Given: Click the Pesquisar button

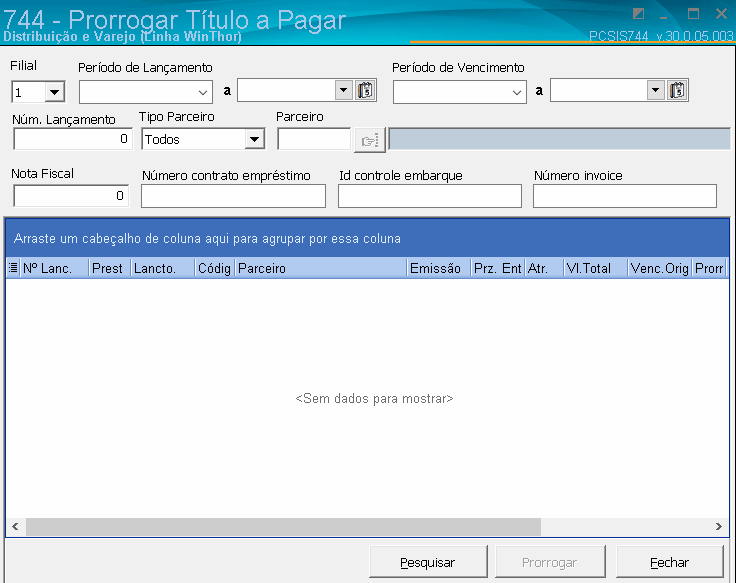Looking at the screenshot, I should (x=428, y=561).
